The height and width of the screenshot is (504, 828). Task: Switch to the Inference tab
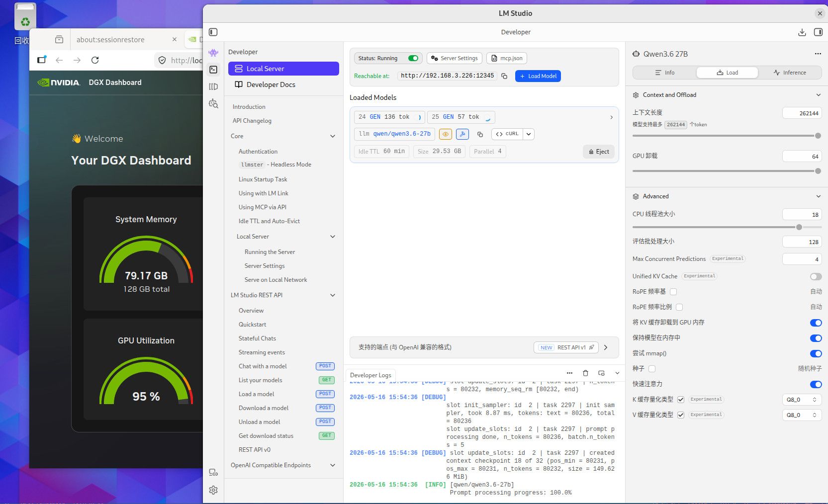[x=790, y=73]
